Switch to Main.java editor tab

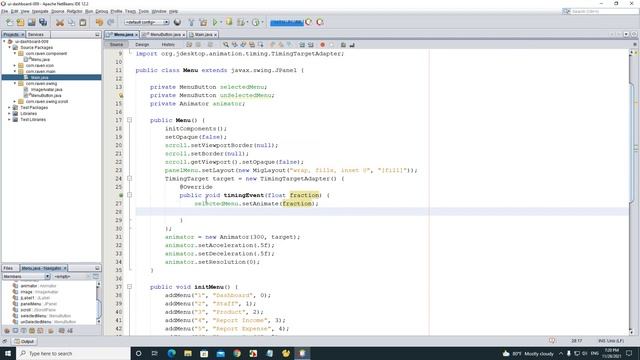click(x=203, y=35)
